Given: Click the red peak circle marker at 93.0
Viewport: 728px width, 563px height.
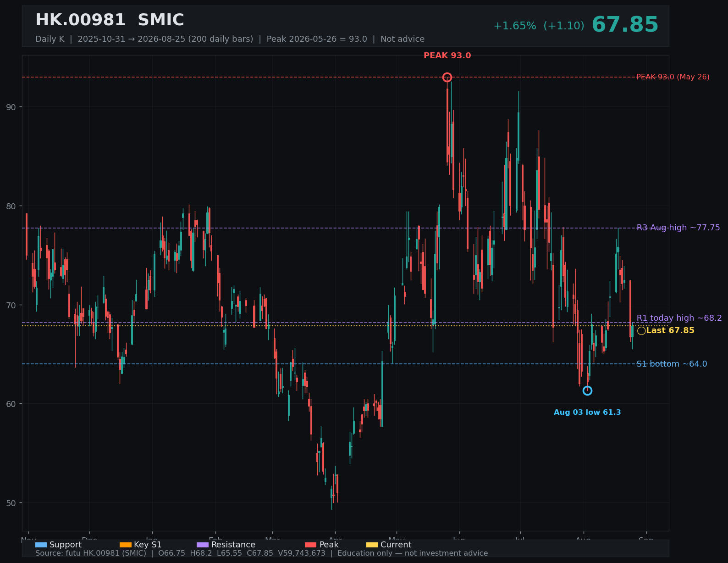Looking at the screenshot, I should [447, 77].
